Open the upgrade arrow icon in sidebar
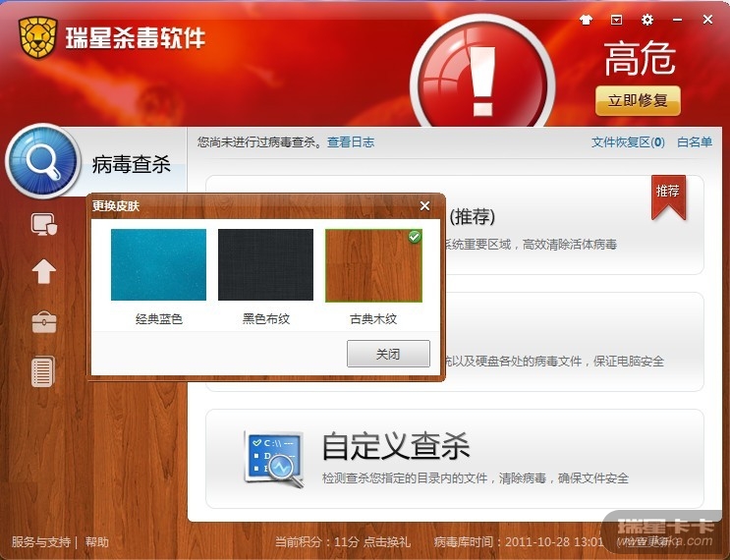This screenshot has height=560, width=730. [44, 271]
